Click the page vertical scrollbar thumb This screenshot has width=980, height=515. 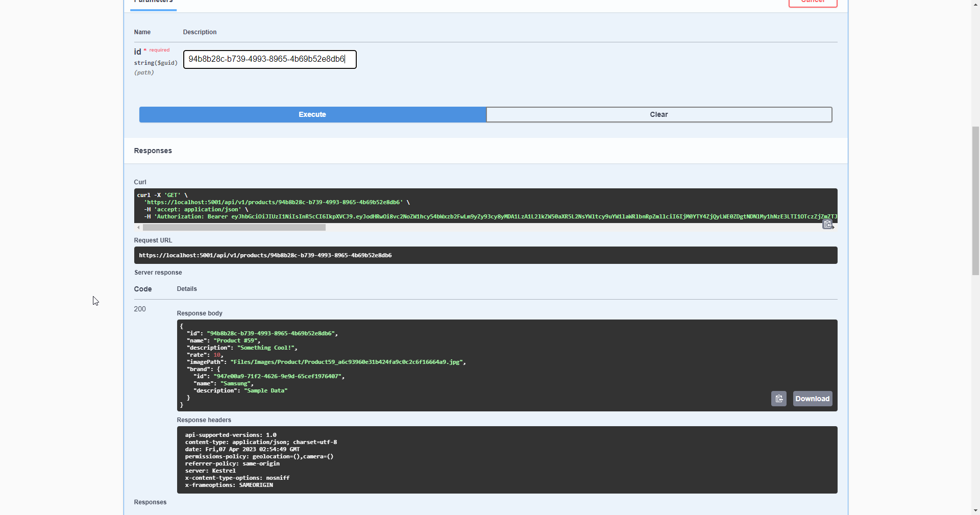pyautogui.click(x=975, y=201)
